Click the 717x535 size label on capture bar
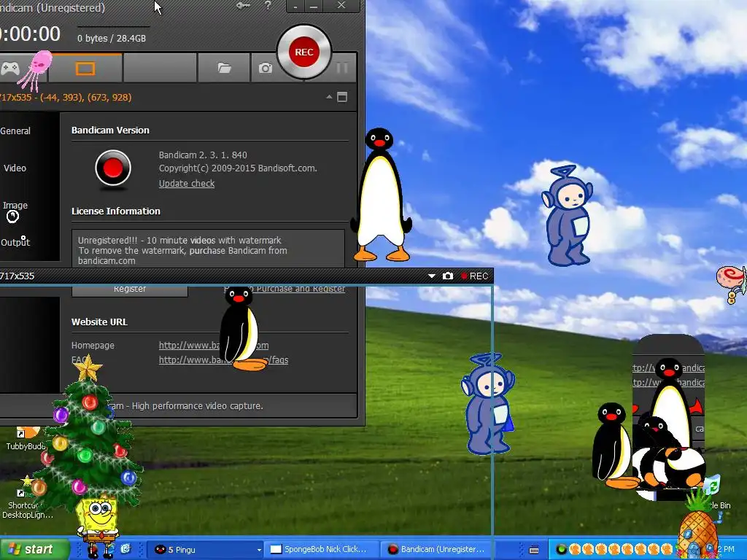Viewport: 747px width, 560px height. [x=18, y=276]
